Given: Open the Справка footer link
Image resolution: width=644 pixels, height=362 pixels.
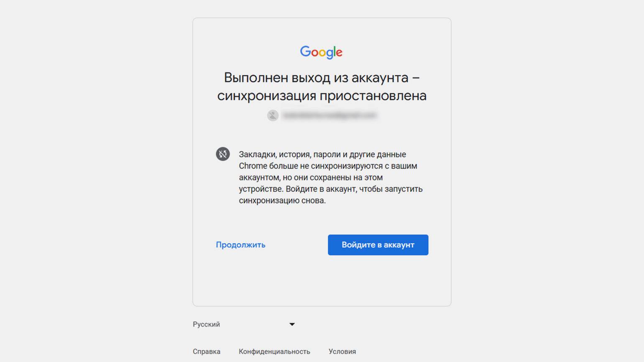Looking at the screenshot, I should (207, 352).
